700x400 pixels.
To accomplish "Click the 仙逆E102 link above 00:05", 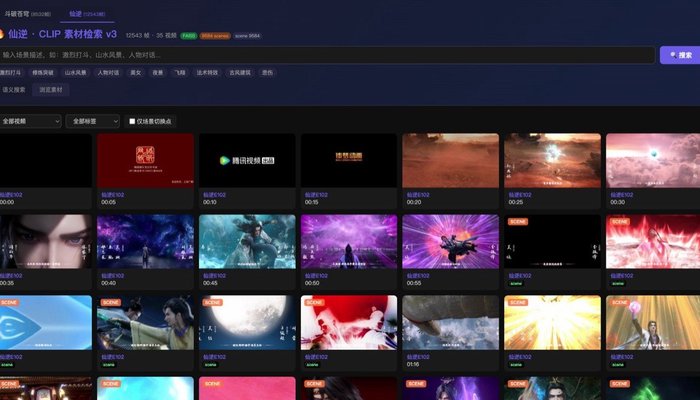I will [x=112, y=195].
